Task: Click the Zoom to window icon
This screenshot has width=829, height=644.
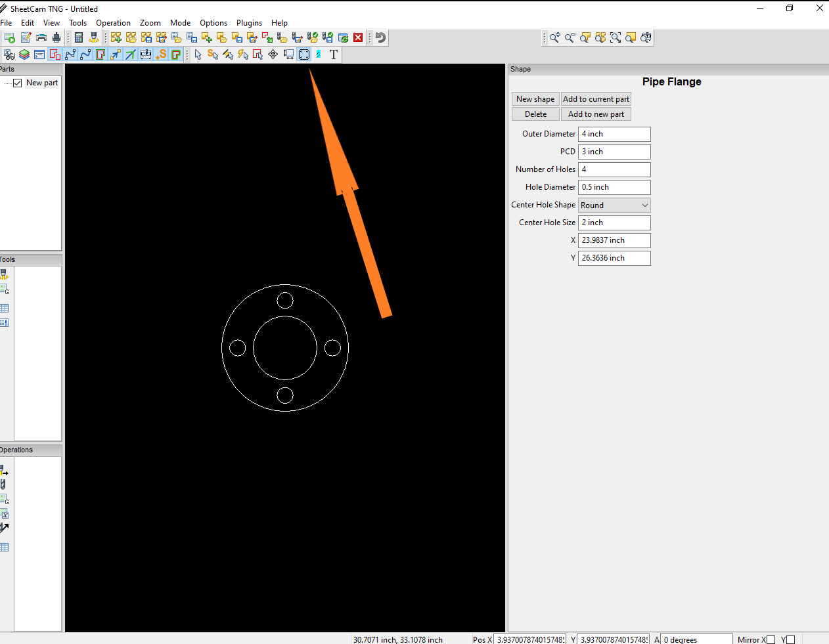Action: tap(616, 38)
